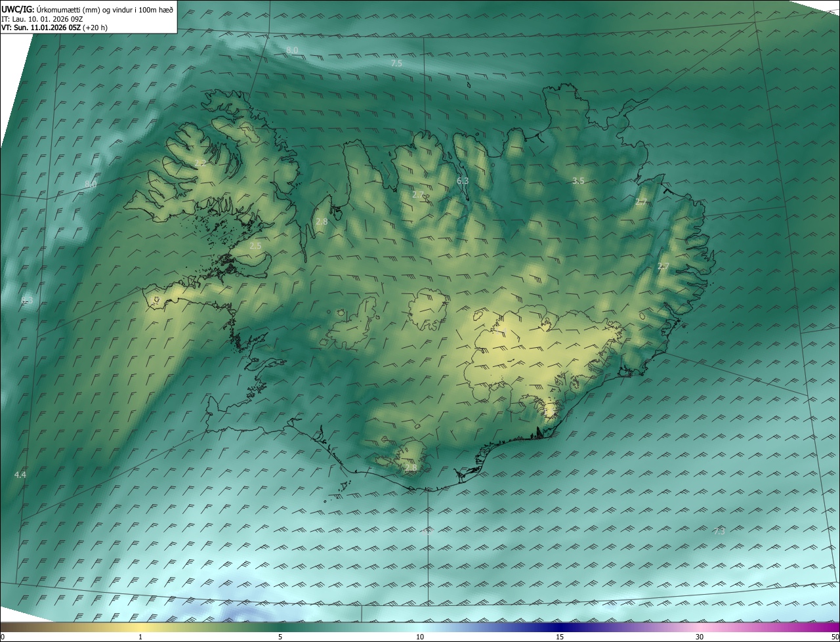Click the "IT: Lau. 10. 01. 2026 09Z" line
This screenshot has height=642, width=840.
[42, 18]
